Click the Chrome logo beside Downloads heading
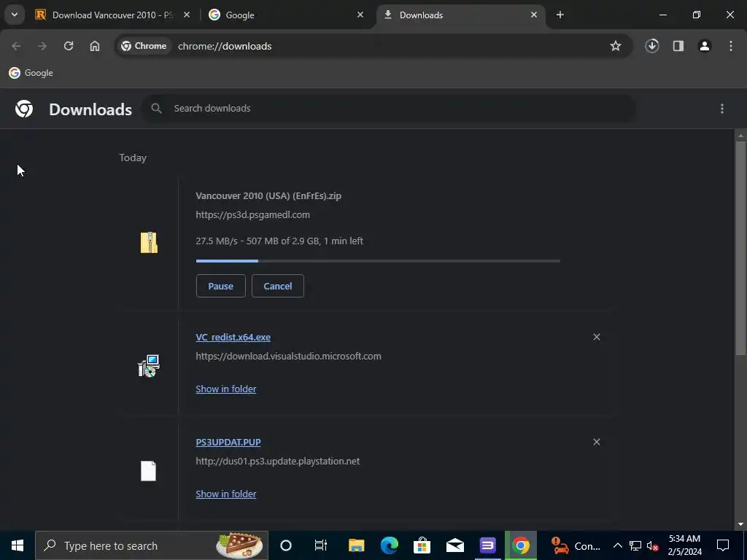This screenshot has height=560, width=747. (24, 109)
